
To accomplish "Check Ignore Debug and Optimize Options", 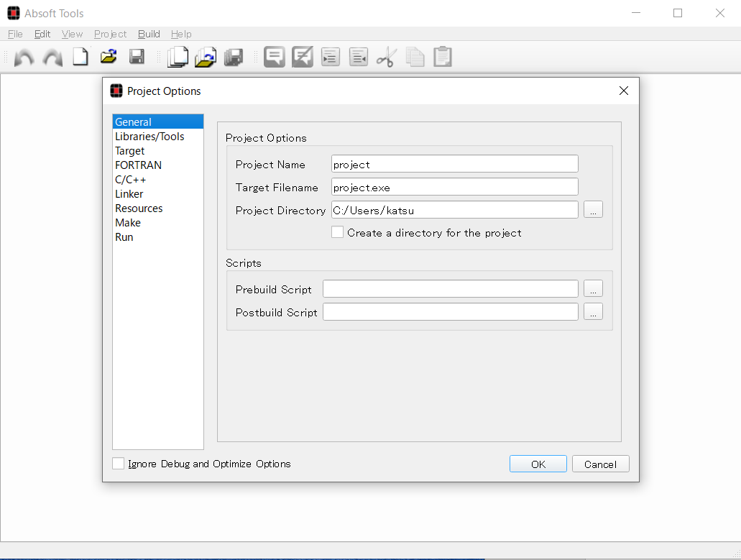I will coord(118,463).
